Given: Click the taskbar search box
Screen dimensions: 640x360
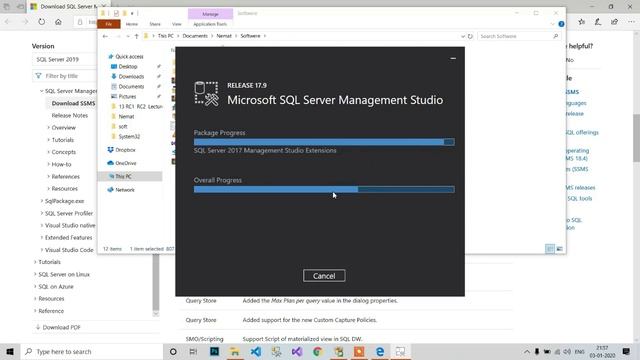Looking at the screenshot, I should point(91,351).
